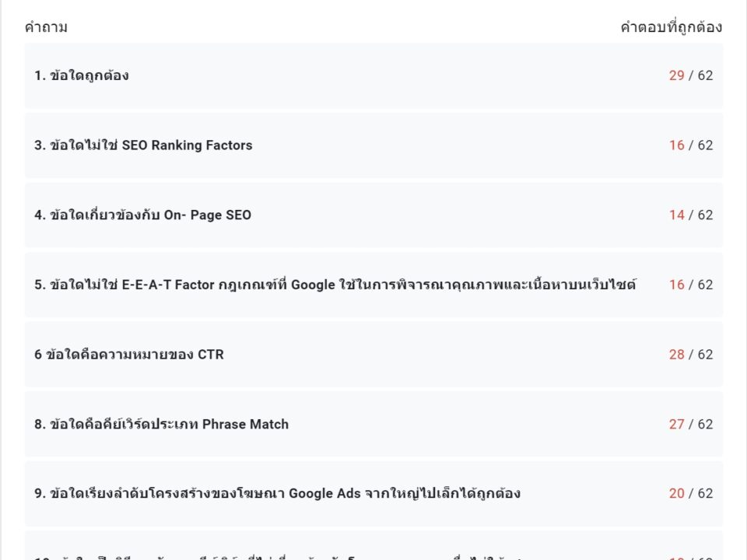
Task: Click the 14 / 62 correct answers count
Action: (691, 215)
